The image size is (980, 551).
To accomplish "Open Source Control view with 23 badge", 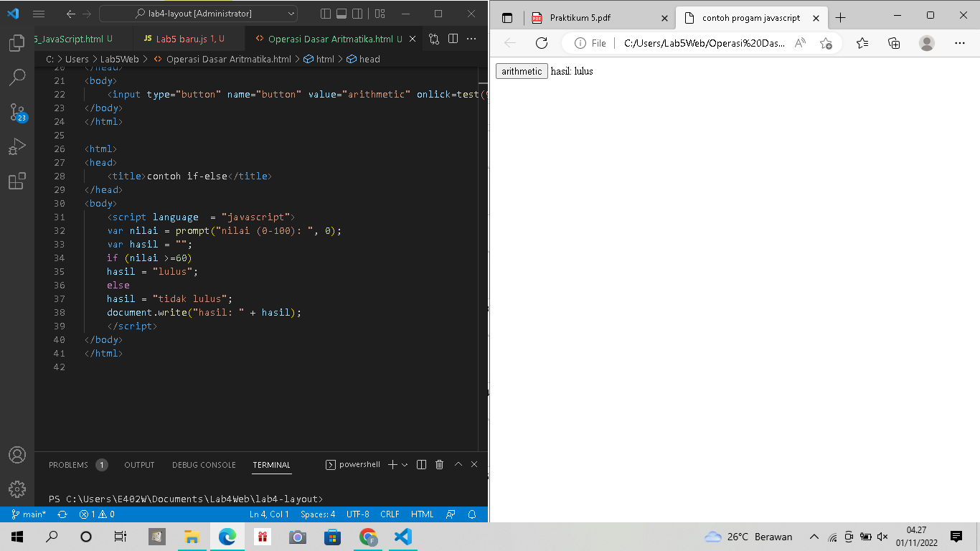I will (17, 113).
